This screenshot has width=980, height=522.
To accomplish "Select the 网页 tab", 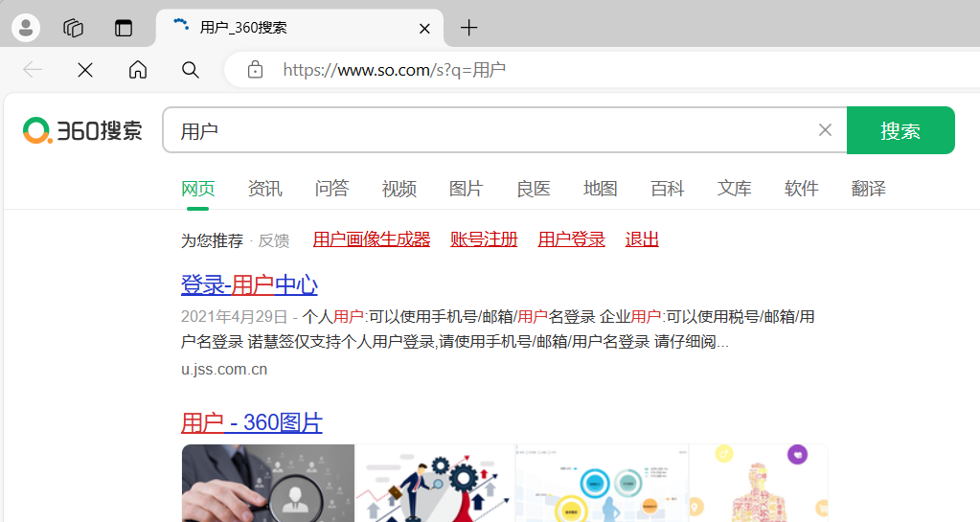I will pos(197,188).
